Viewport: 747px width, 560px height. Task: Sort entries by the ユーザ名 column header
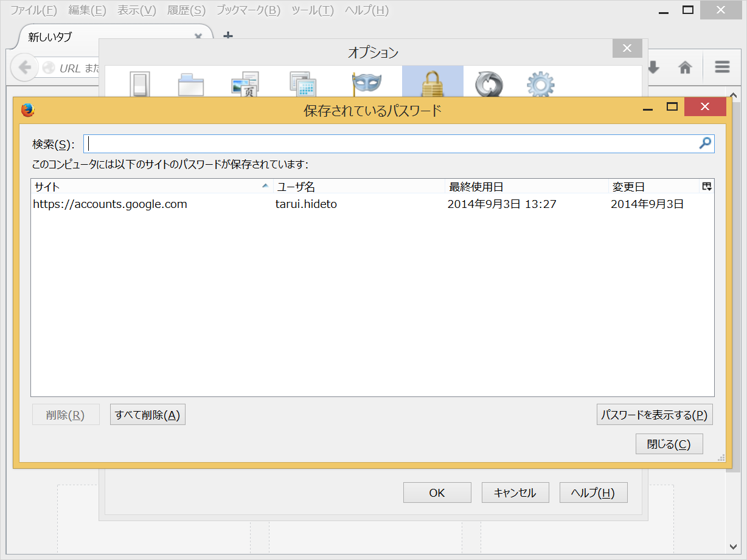[297, 186]
